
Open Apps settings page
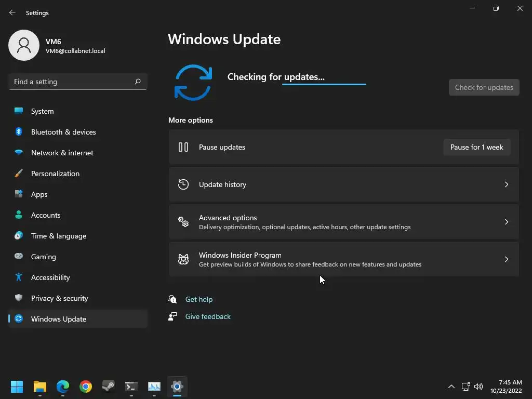pyautogui.click(x=78, y=194)
